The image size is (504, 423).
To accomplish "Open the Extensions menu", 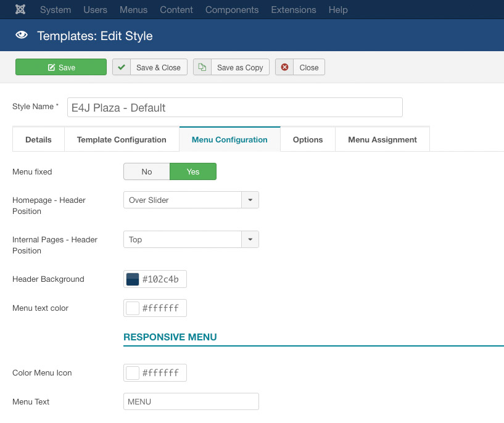I will (293, 10).
